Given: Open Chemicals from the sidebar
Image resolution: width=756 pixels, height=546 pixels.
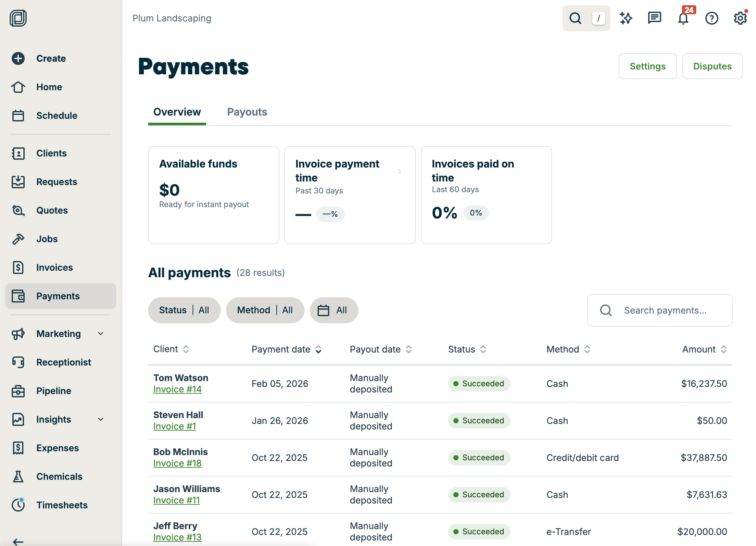Looking at the screenshot, I should pos(59,477).
